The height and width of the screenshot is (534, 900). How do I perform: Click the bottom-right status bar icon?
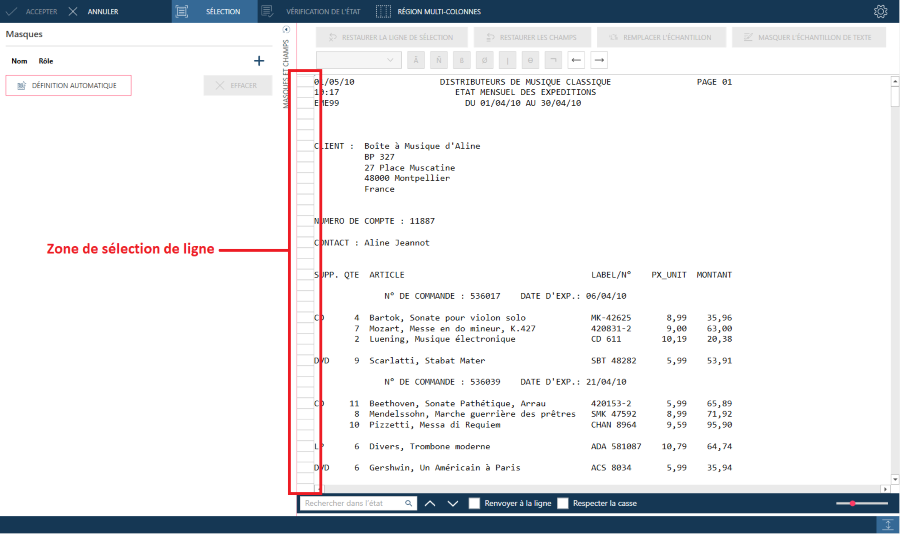coord(888,525)
